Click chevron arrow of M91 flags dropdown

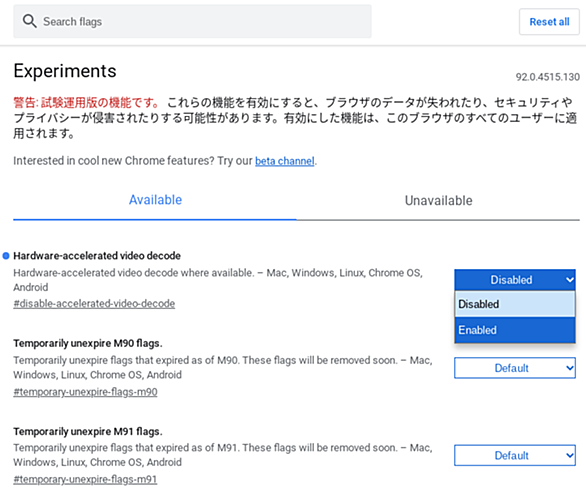[x=569, y=456]
